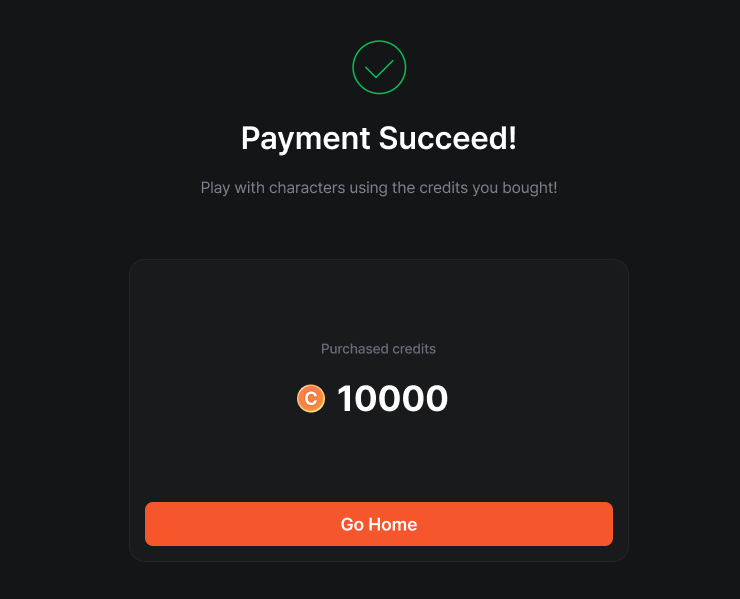The width and height of the screenshot is (740, 599).
Task: Click the orange credit coin icon
Action: coord(311,399)
